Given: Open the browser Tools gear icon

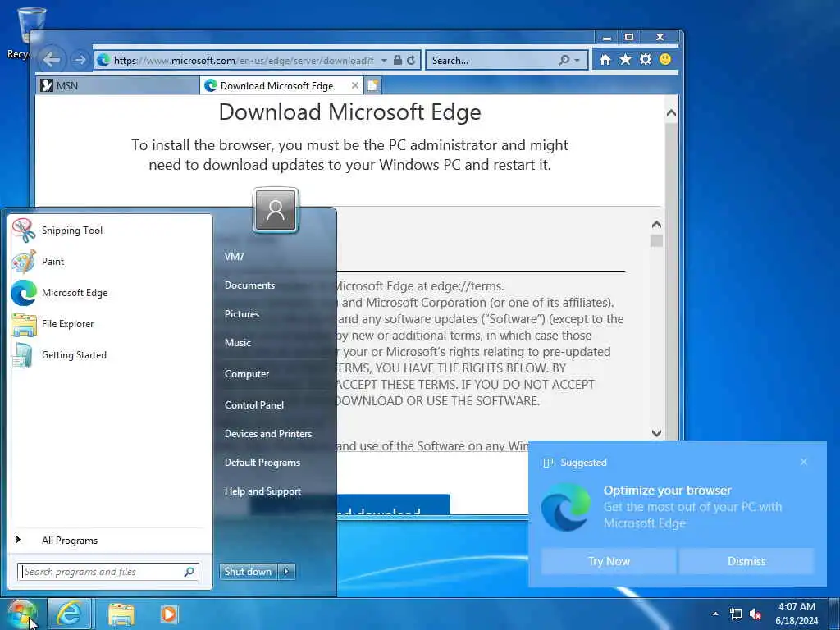Looking at the screenshot, I should (646, 59).
